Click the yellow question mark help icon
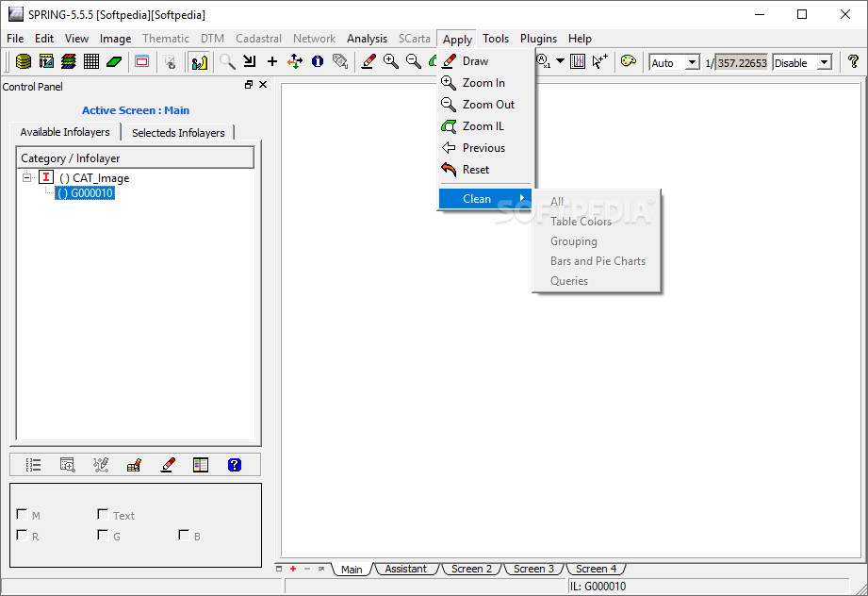The width and height of the screenshot is (868, 596). pos(853,61)
